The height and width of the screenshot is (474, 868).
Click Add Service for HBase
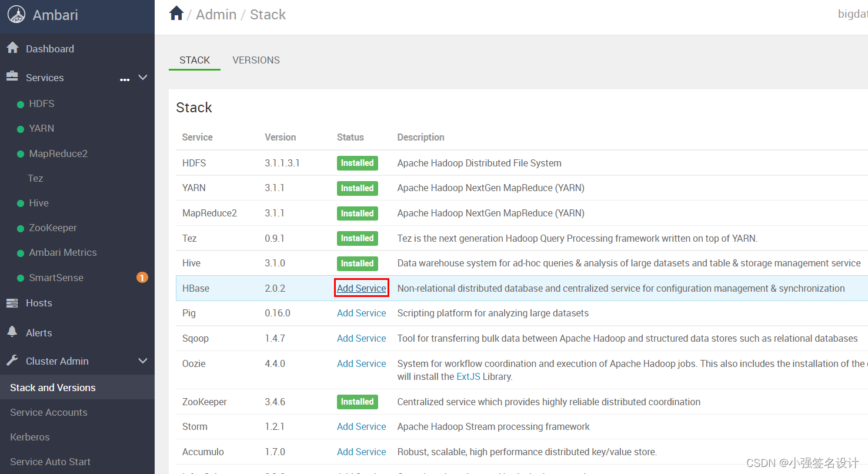pos(362,288)
